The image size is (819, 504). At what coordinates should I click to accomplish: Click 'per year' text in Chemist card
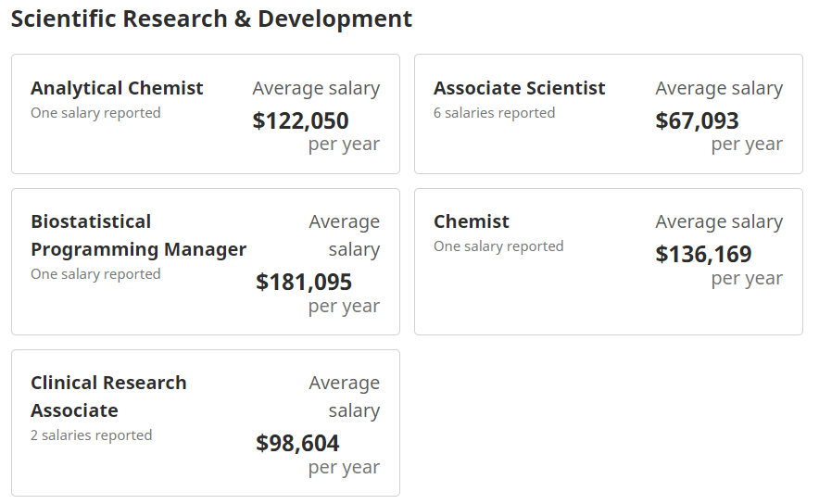(747, 278)
